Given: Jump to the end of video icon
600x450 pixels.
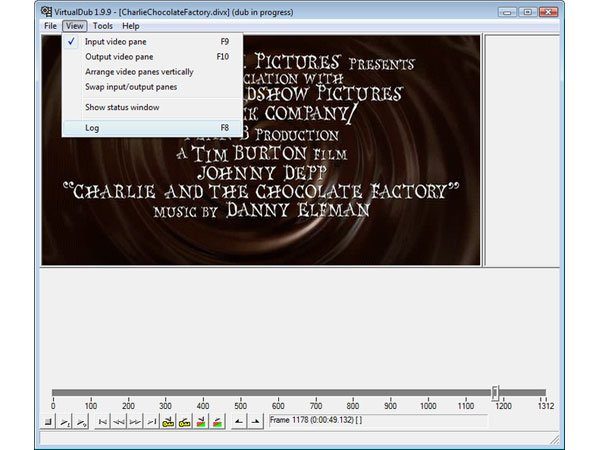Looking at the screenshot, I should tap(152, 421).
